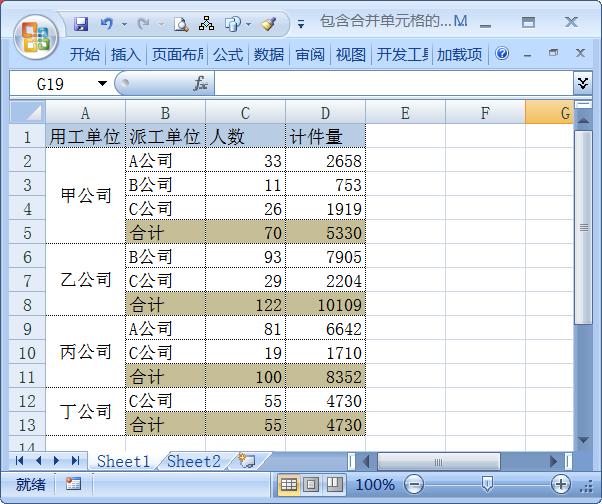
Task: Expand the formula bar with chevron
Action: click(582, 83)
